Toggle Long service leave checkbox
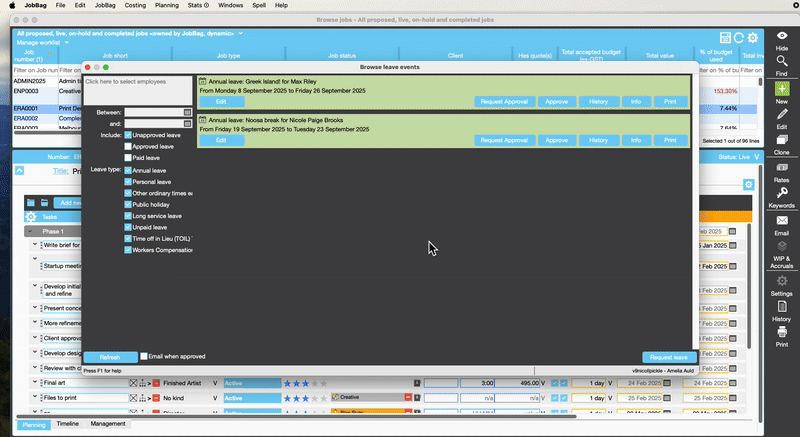The height and width of the screenshot is (437, 800). pos(128,216)
